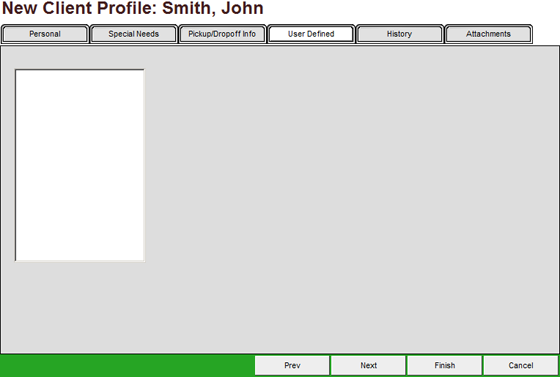Display Special Needs information tab
Image resolution: width=560 pixels, height=377 pixels.
coord(134,34)
